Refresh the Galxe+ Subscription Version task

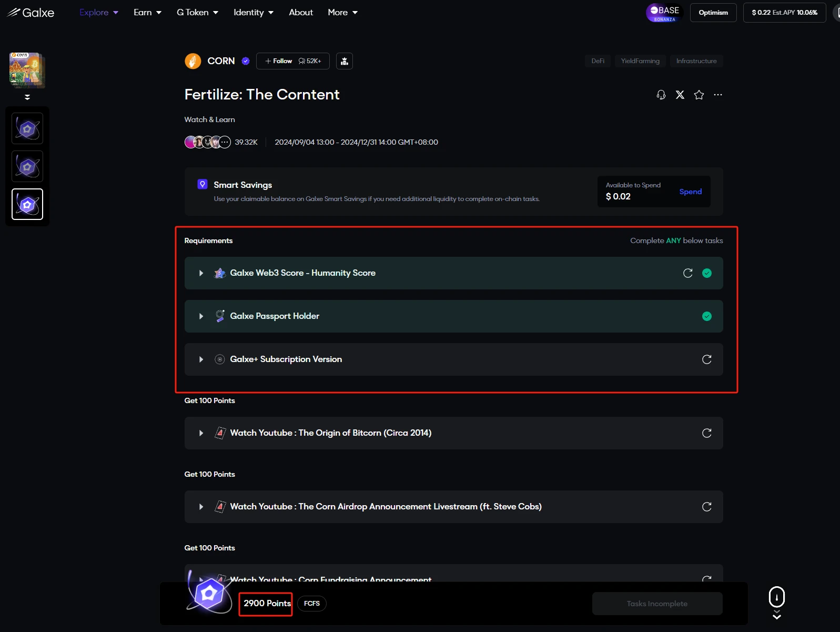click(x=707, y=359)
